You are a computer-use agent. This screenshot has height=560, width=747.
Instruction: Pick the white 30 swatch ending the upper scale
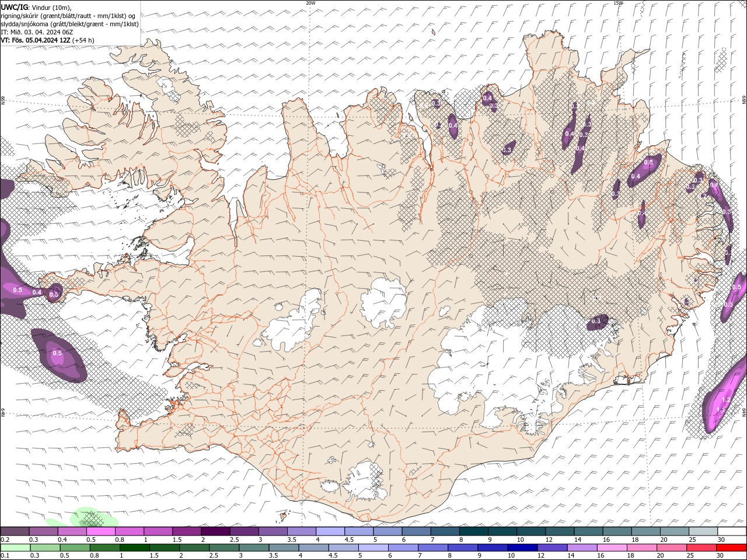pos(732,531)
